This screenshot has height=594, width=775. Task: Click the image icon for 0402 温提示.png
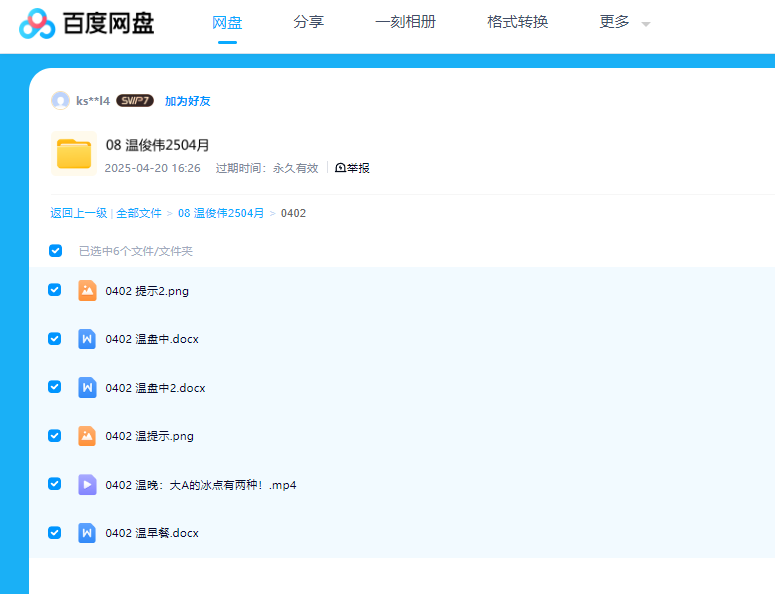(x=87, y=436)
